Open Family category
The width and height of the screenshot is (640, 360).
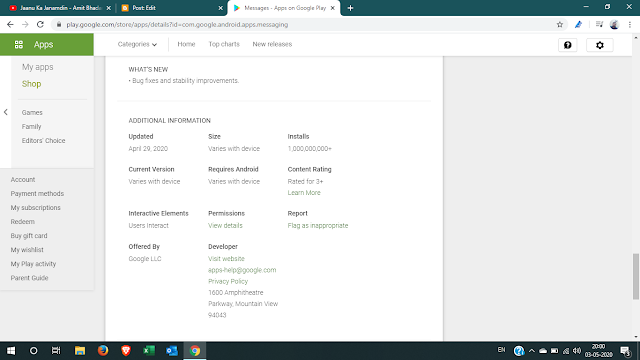[31, 127]
